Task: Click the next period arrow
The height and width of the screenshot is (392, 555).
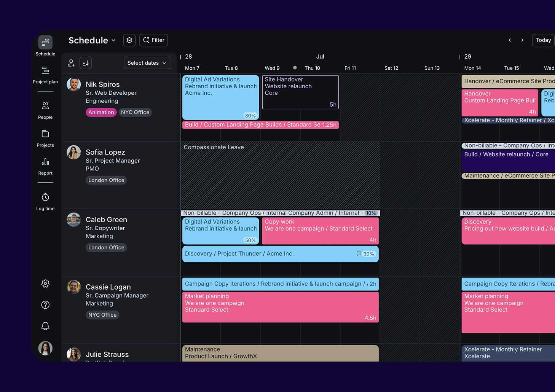Action: click(522, 40)
